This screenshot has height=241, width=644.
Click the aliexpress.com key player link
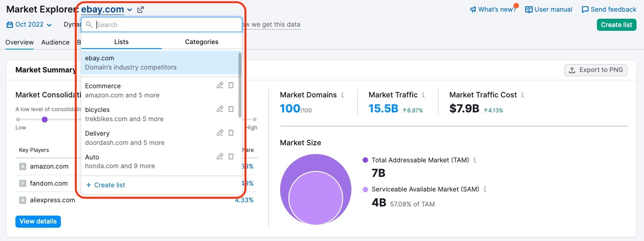53,200
